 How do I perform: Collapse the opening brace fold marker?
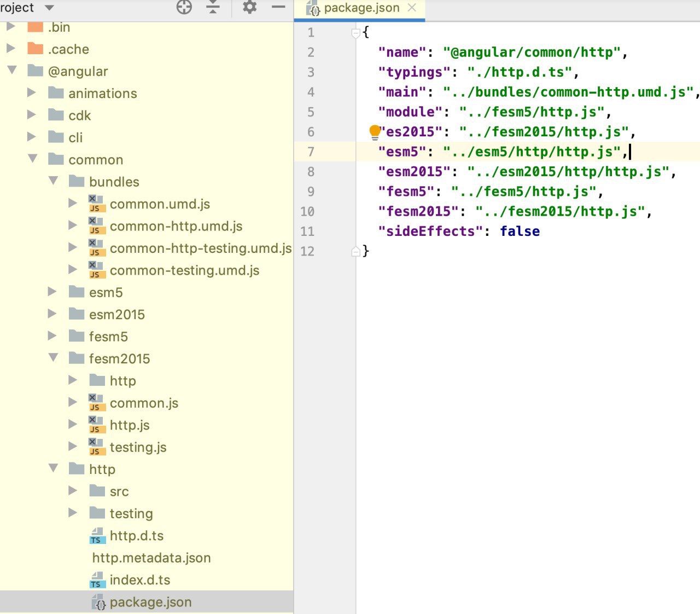(355, 33)
